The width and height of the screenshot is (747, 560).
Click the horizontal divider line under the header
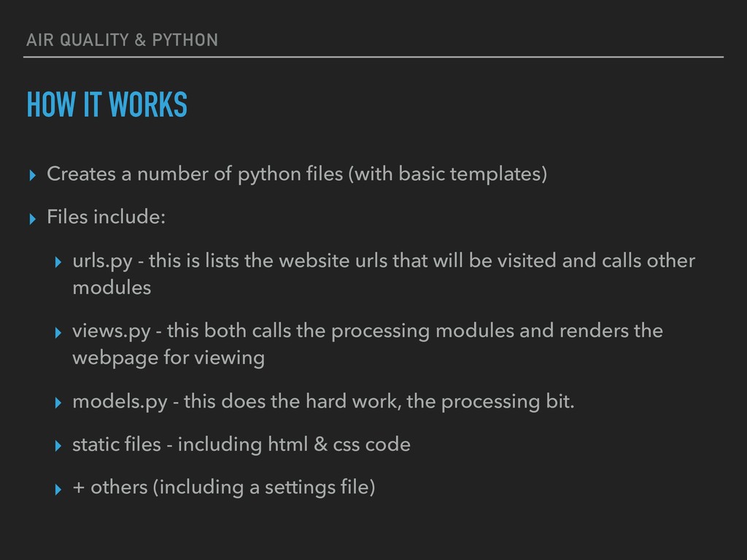point(373,57)
